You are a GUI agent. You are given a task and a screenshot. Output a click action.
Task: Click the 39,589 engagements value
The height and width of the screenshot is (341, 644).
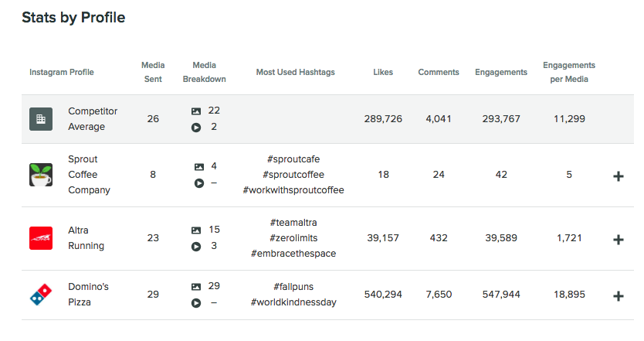pyautogui.click(x=501, y=238)
